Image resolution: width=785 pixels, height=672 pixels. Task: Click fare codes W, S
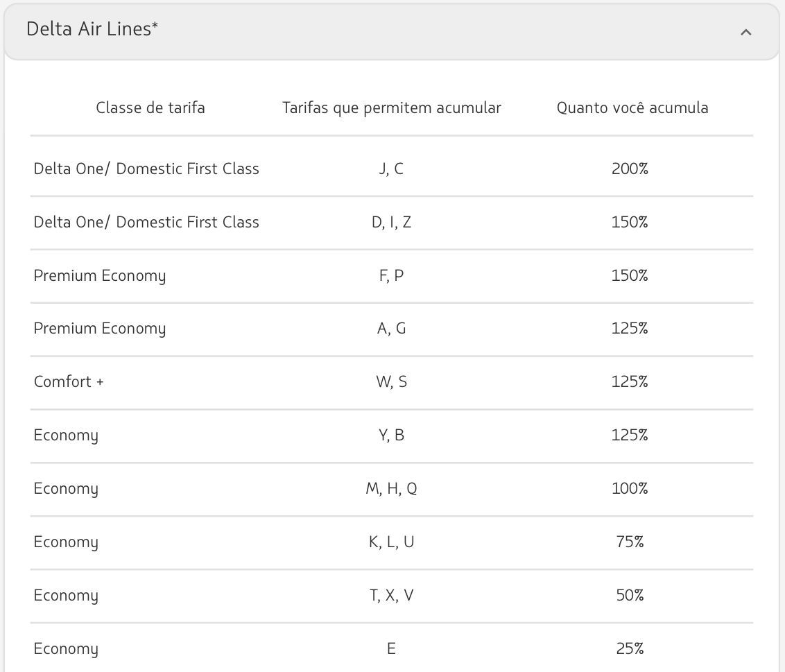coord(392,383)
